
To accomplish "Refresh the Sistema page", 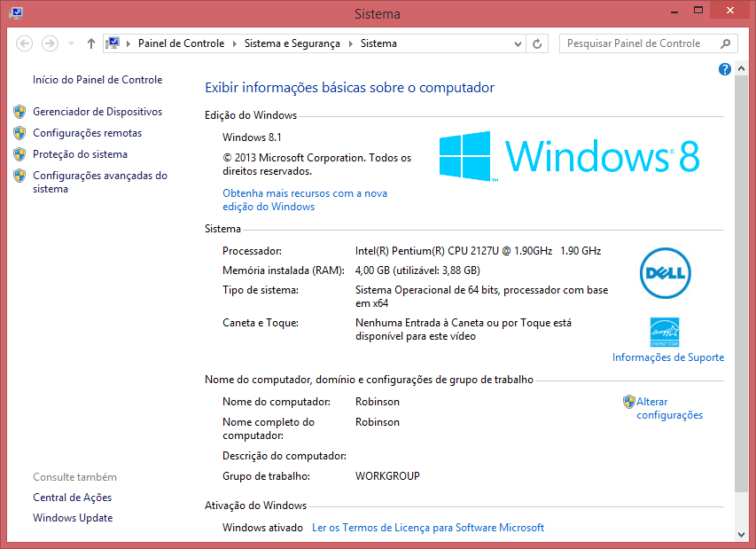I will [537, 43].
